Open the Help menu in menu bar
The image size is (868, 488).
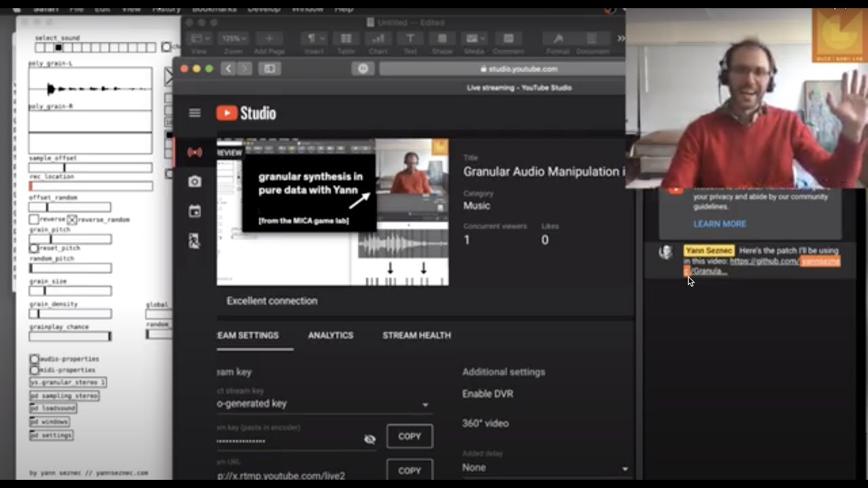pos(344,9)
